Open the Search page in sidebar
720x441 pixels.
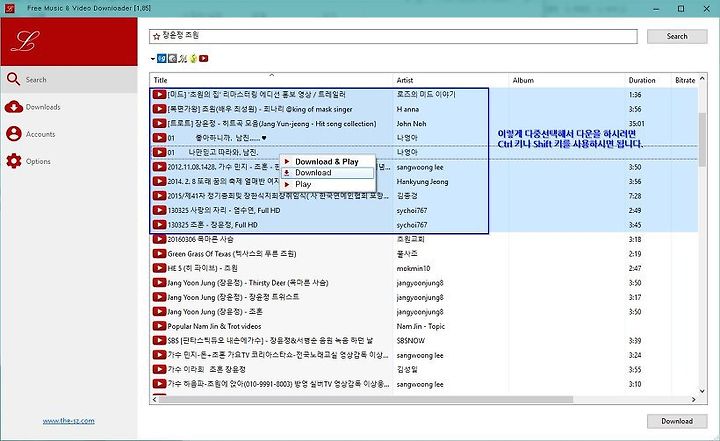[x=69, y=79]
